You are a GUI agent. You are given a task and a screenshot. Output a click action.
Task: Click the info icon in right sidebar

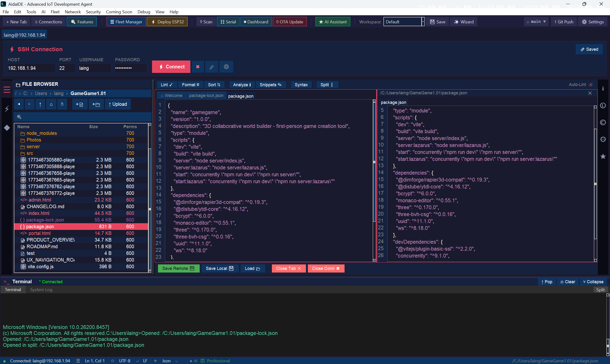tap(603, 89)
